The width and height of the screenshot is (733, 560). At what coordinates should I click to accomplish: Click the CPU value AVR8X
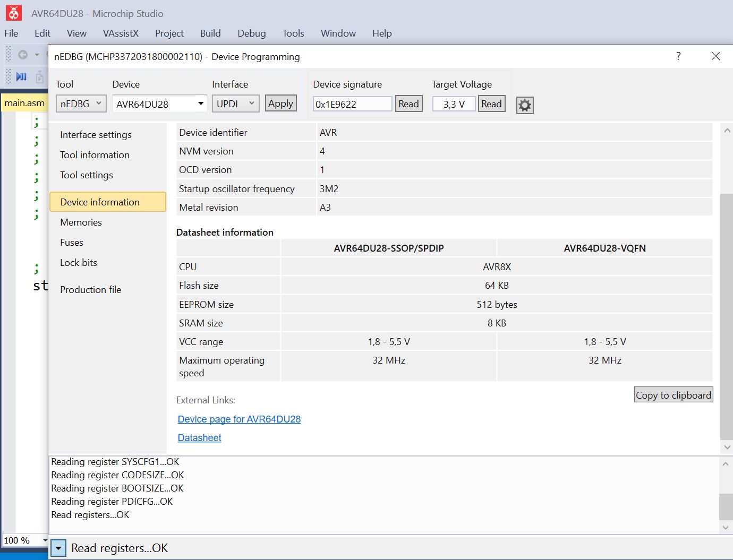coord(497,267)
